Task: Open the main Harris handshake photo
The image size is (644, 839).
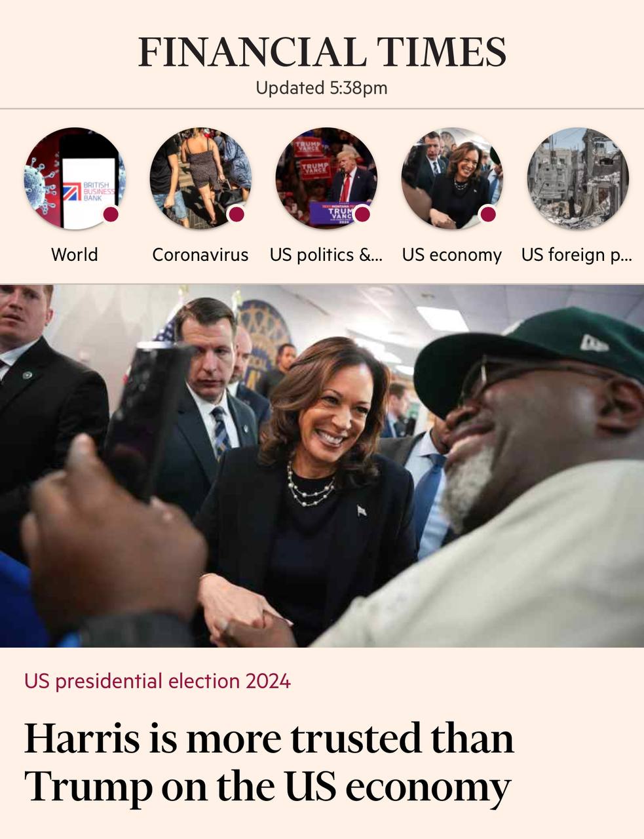Action: pos(322,466)
